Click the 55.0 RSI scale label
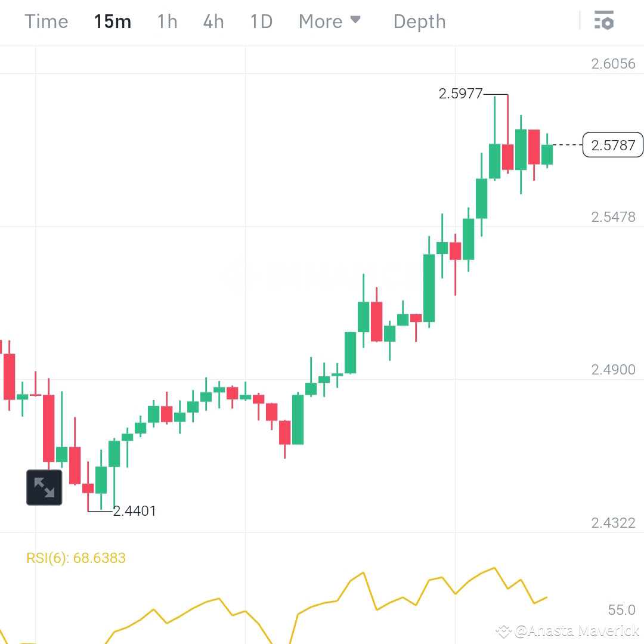Screen dimensions: 644x644 click(x=620, y=609)
